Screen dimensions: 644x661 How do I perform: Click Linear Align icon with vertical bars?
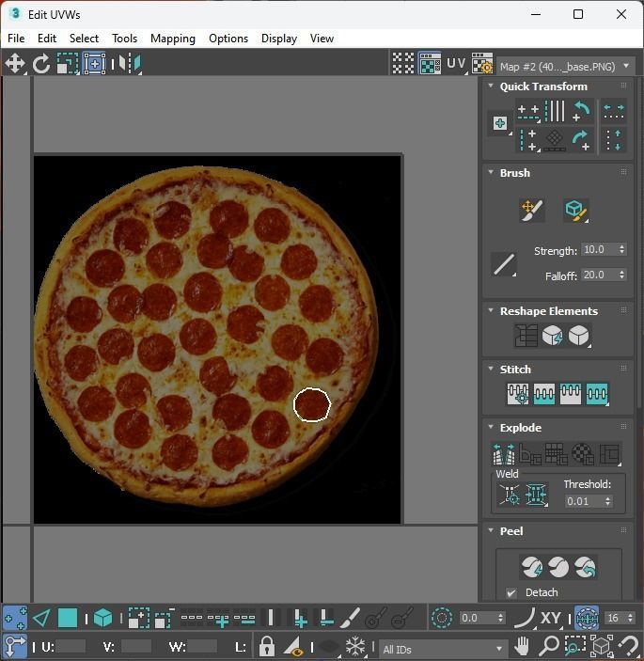[x=555, y=111]
